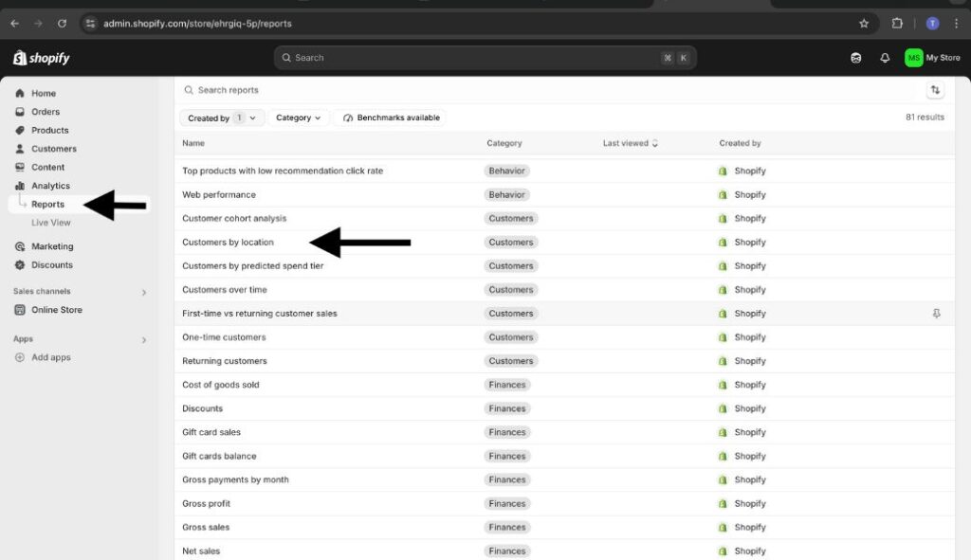The height and width of the screenshot is (560, 971).
Task: Open Customers in the sidebar
Action: coord(54,149)
